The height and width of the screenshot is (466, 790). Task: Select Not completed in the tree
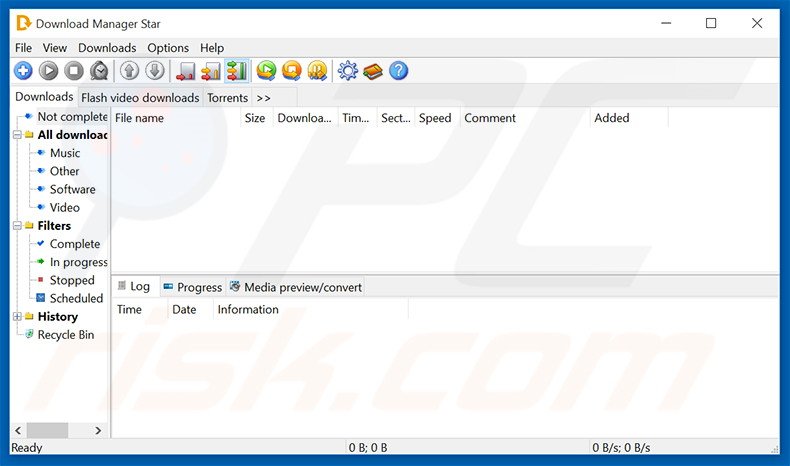(x=73, y=116)
